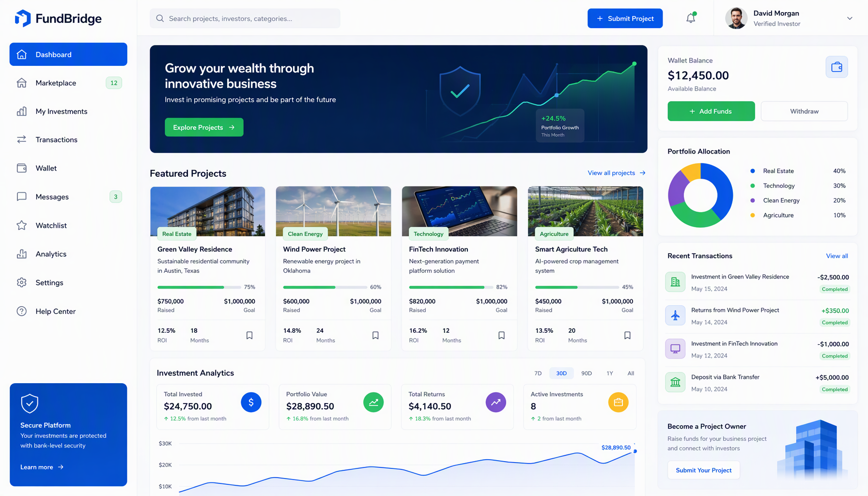Open the Marketplace menu item

68,83
